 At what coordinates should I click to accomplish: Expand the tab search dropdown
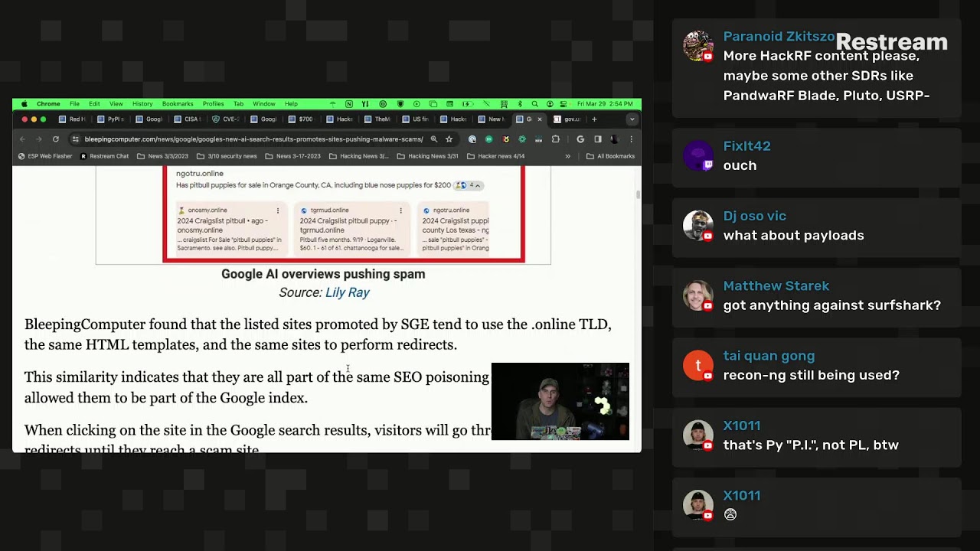pos(632,119)
